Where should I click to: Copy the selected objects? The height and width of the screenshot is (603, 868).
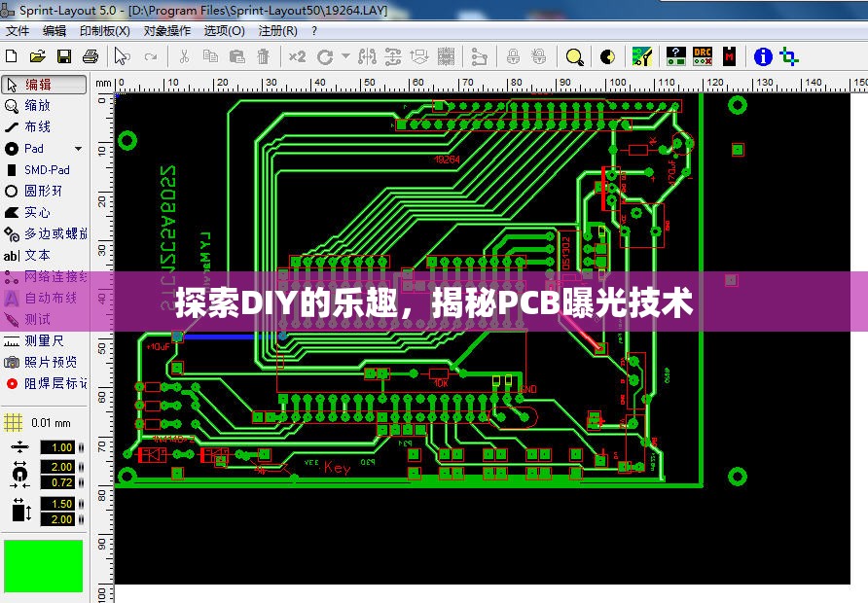[x=210, y=56]
